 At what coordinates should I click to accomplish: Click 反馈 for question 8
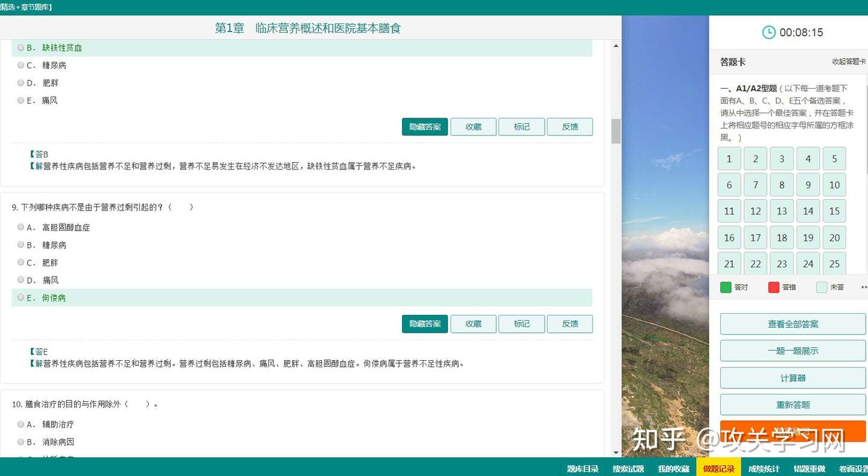pos(570,127)
